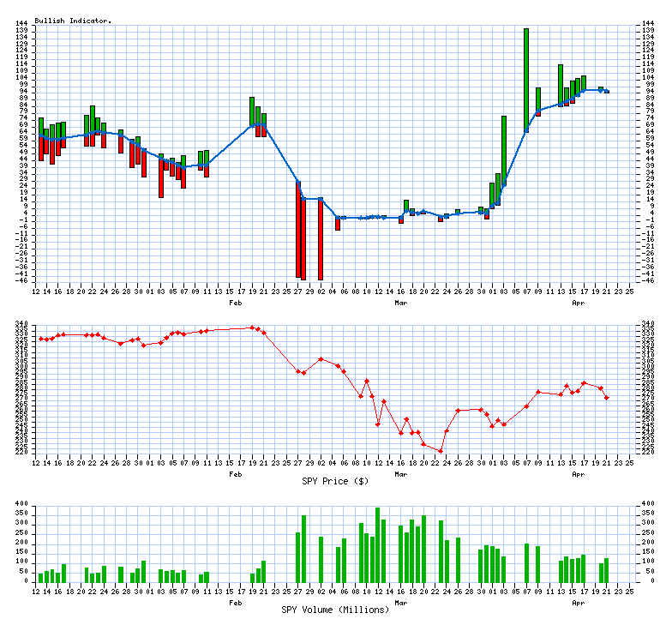The width and height of the screenshot is (672, 625).
Task: Click the "SPY Volume (Millions)" axis title
Action: pyautogui.click(x=335, y=610)
